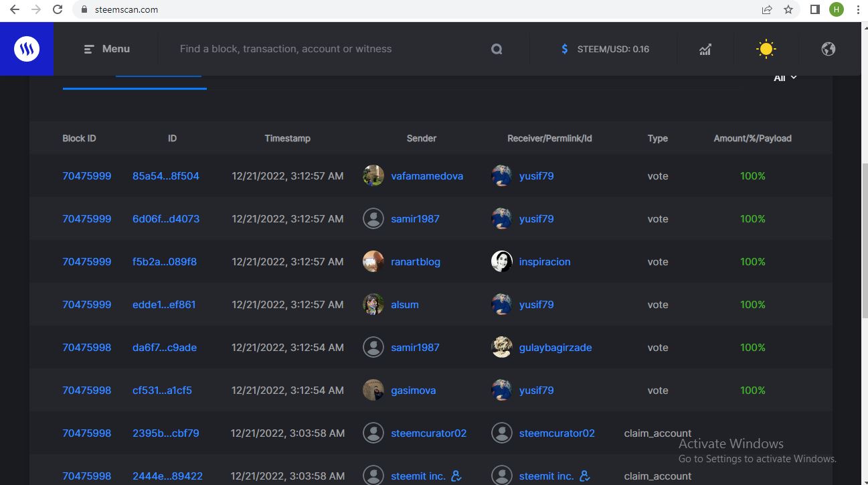Open transaction da6f7...c9ade

(x=165, y=348)
